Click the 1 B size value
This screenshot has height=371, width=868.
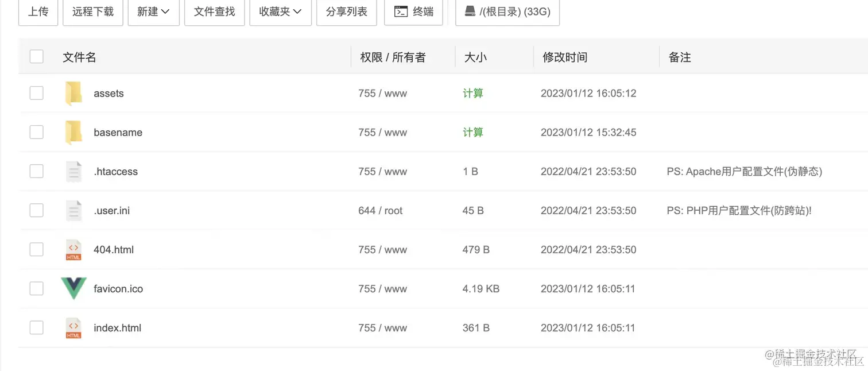(x=470, y=172)
